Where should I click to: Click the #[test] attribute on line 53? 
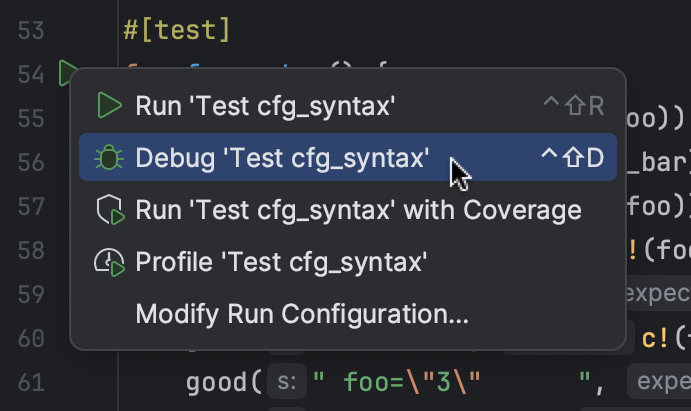click(x=177, y=30)
